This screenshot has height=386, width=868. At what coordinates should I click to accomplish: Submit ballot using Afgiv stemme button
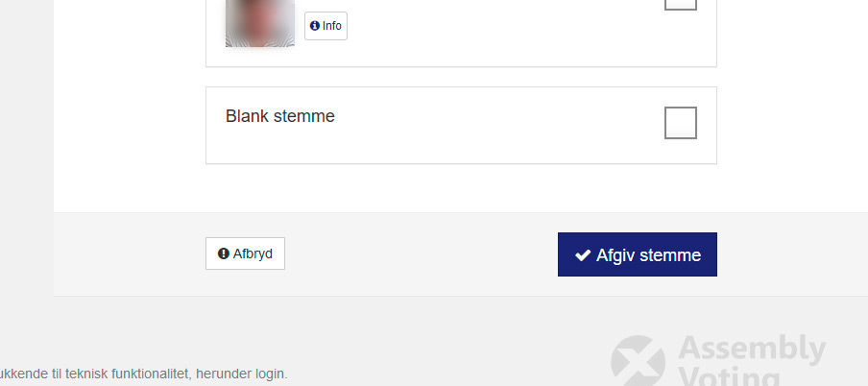click(638, 254)
